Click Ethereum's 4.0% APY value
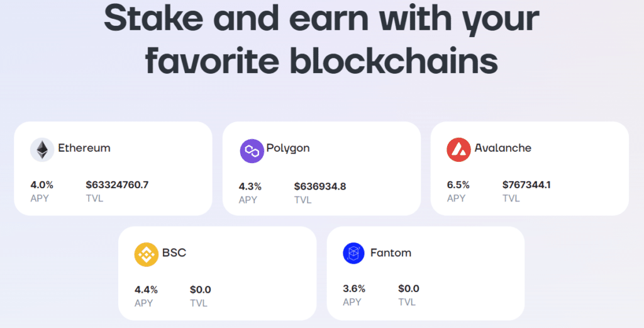 [42, 185]
